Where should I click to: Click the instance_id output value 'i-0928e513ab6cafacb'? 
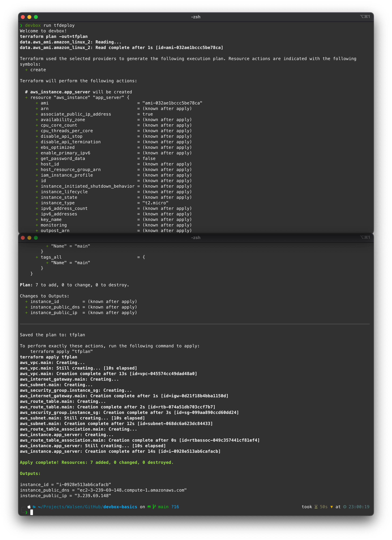(x=83, y=485)
